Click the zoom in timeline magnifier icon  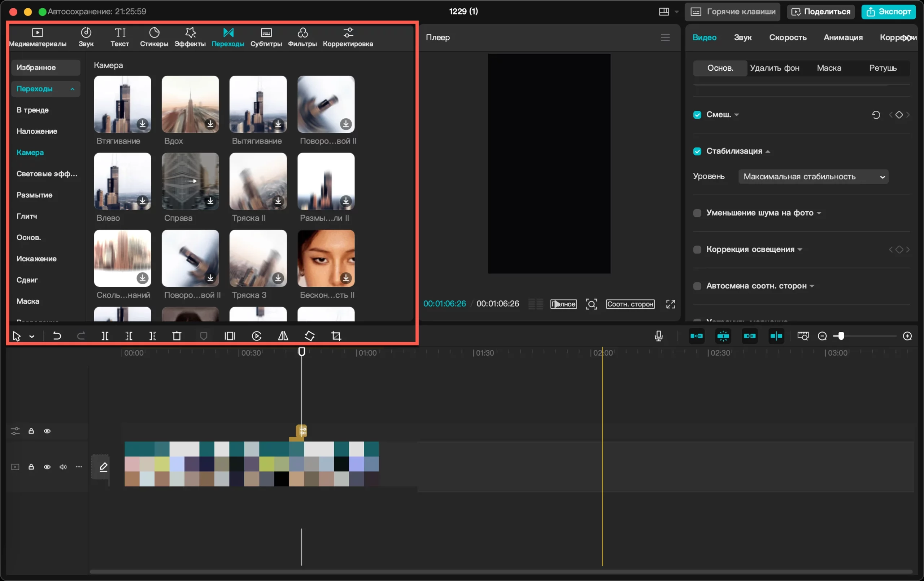click(x=907, y=336)
